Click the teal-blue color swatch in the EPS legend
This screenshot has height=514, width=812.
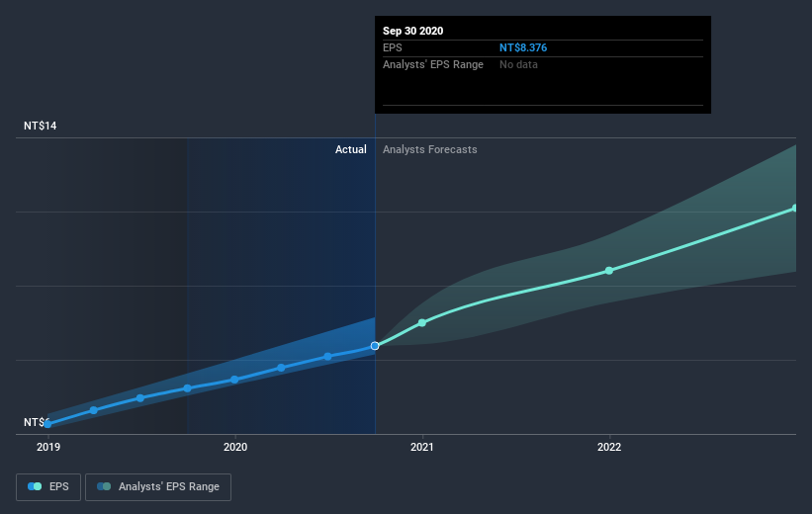point(35,486)
